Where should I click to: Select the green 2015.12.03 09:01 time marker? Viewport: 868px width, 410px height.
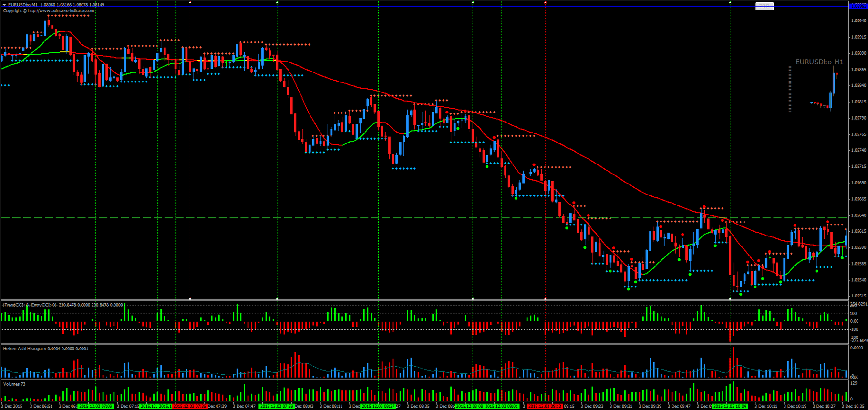click(501, 406)
